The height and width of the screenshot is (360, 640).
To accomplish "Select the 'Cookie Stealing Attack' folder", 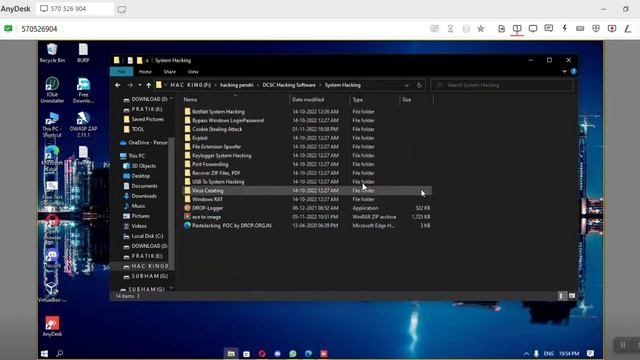I will [x=217, y=129].
